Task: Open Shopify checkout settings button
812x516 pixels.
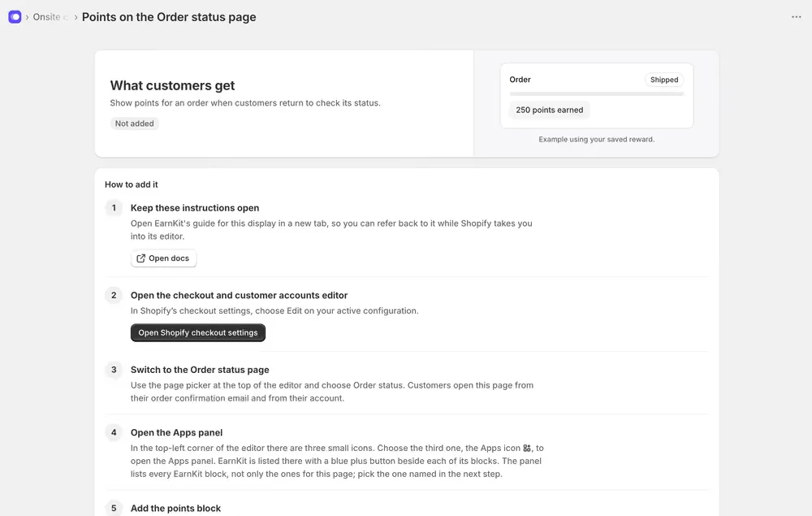Action: coord(198,332)
